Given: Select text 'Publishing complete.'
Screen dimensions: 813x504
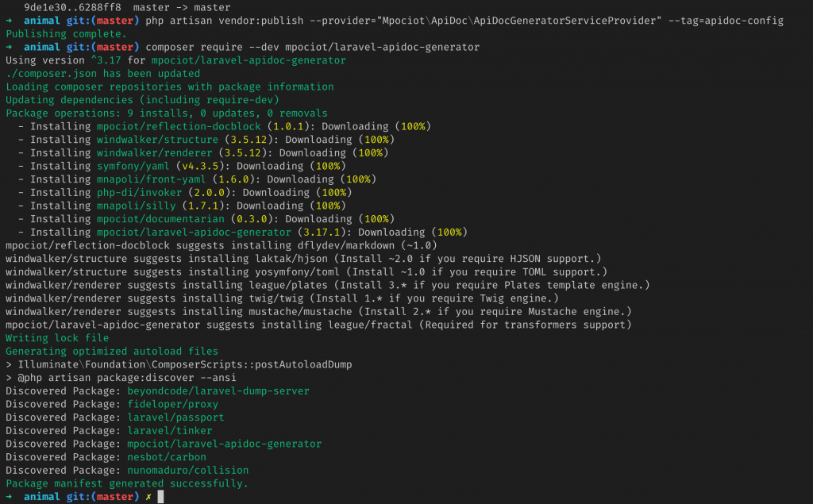Looking at the screenshot, I should click(67, 33).
